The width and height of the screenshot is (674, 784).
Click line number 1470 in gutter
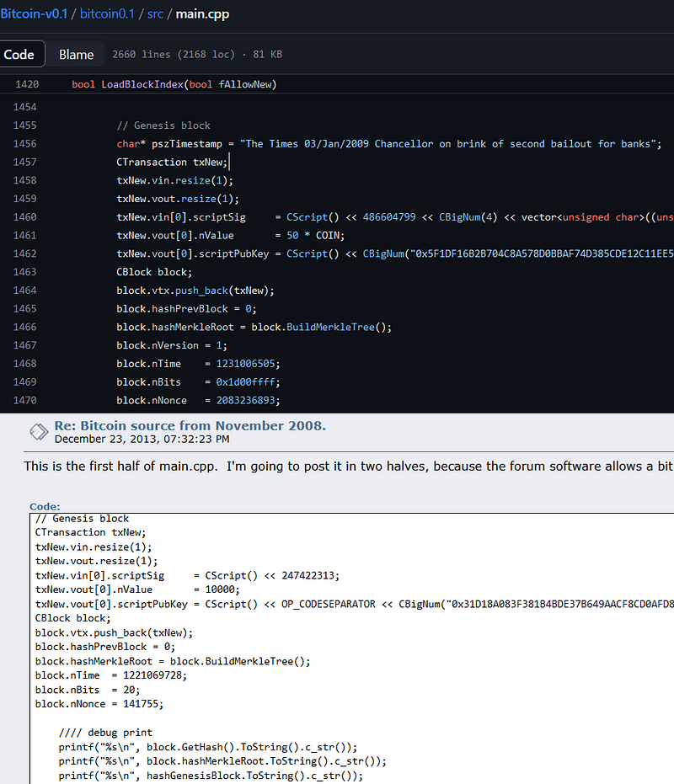25,400
